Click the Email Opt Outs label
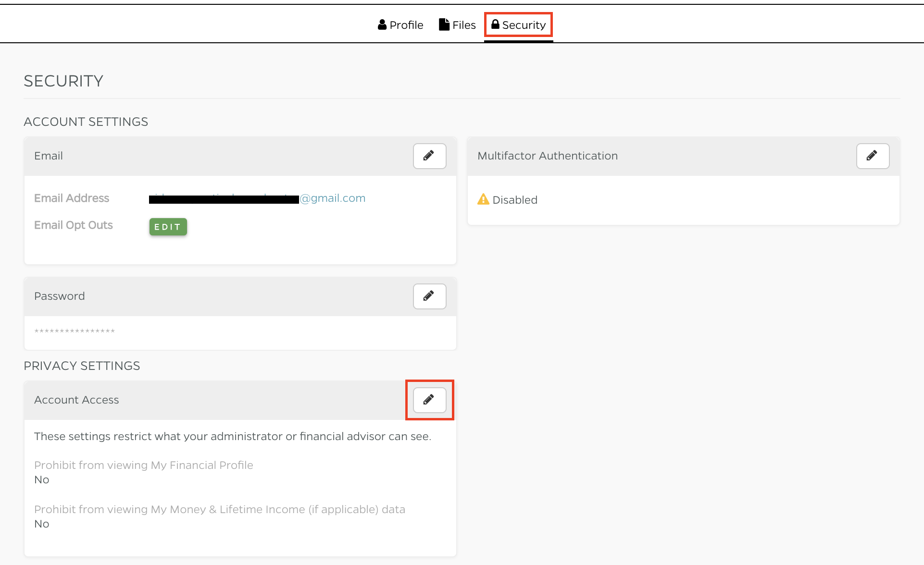 pos(73,225)
